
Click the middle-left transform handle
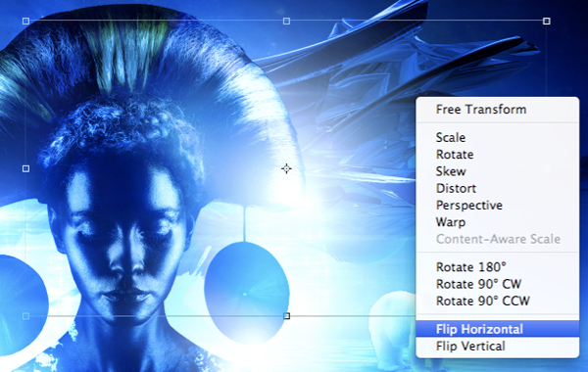pyautogui.click(x=25, y=169)
